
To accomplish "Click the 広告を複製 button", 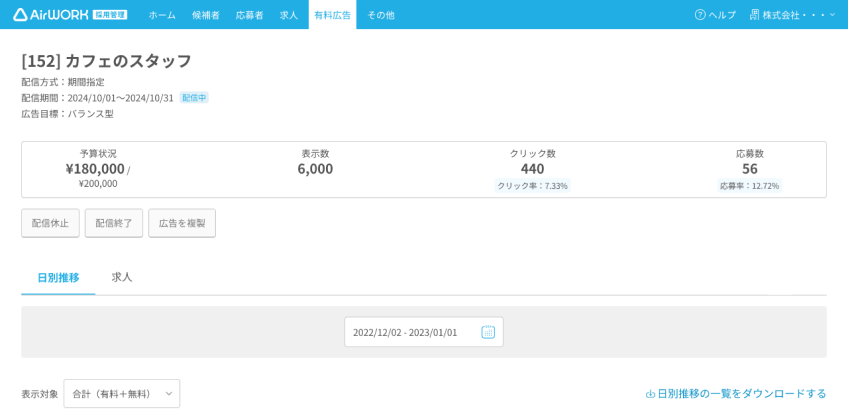I will pyautogui.click(x=182, y=223).
